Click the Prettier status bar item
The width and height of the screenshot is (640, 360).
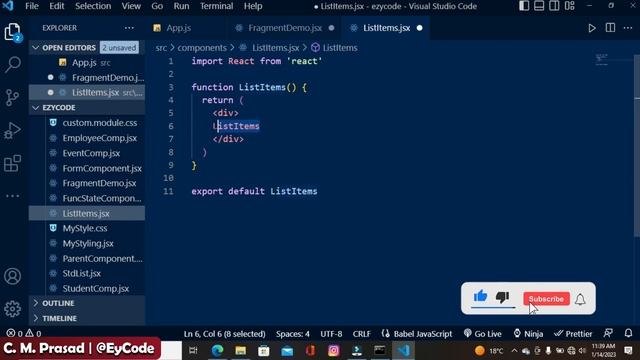click(573, 333)
